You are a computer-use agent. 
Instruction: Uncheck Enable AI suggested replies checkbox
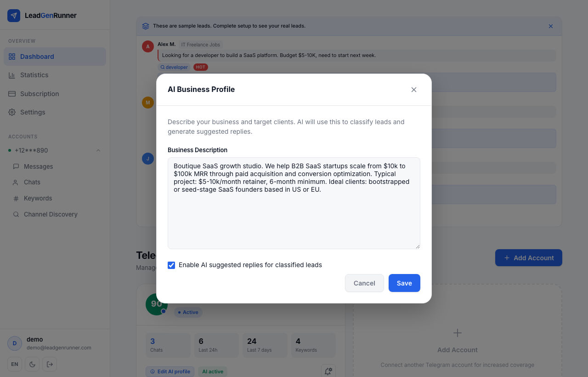171,265
